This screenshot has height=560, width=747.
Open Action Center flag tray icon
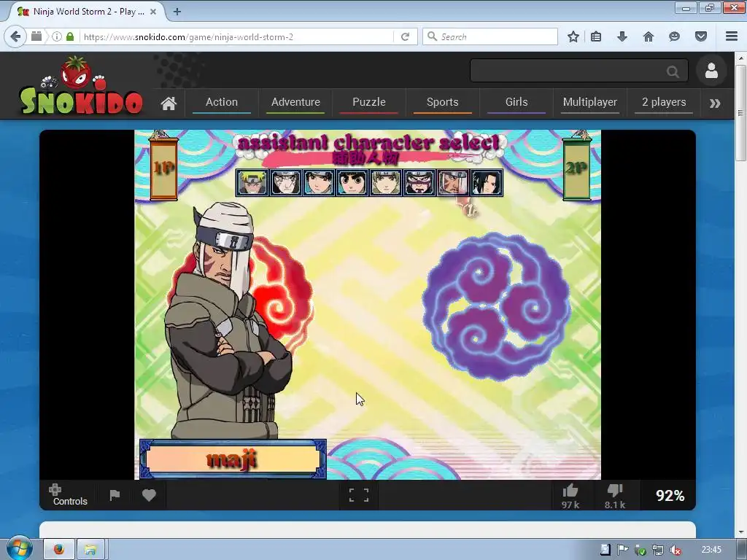coord(622,550)
